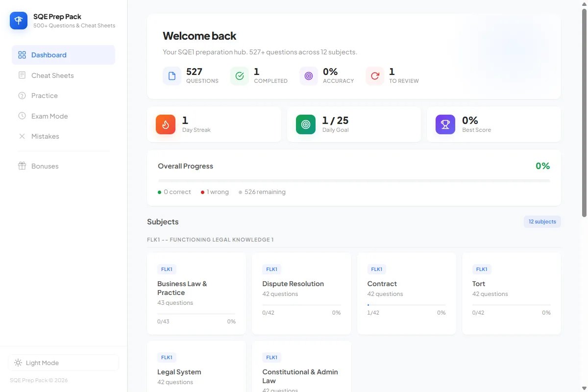Click the Best Score 0% card
This screenshot has width=588, height=392.
(494, 124)
